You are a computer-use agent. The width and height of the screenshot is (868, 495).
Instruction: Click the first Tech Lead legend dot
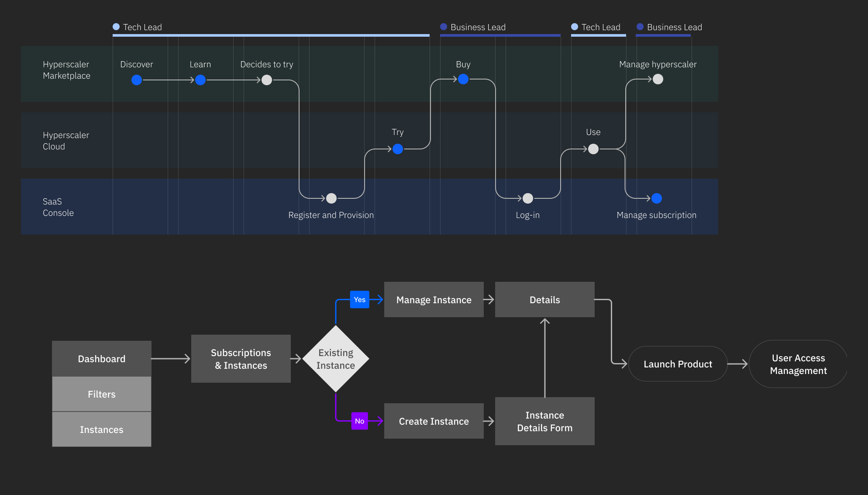click(116, 27)
